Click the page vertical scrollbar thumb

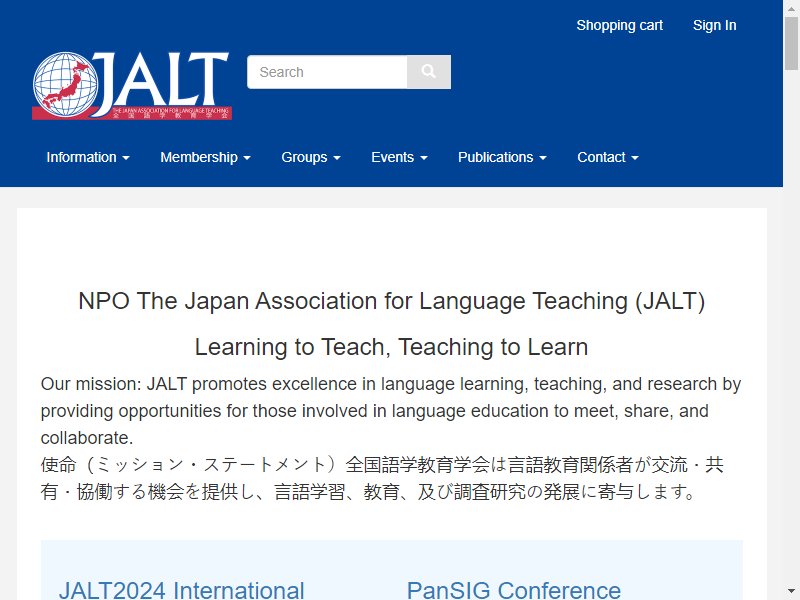point(791,43)
